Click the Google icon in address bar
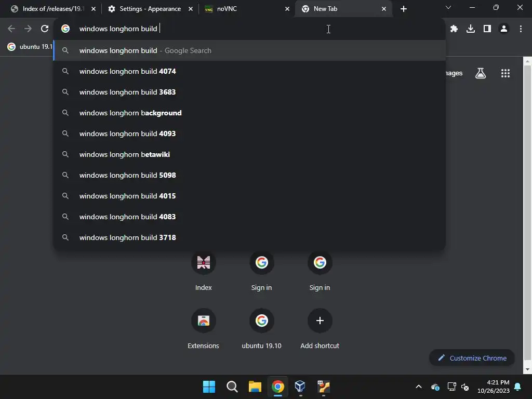532x399 pixels. [65, 29]
